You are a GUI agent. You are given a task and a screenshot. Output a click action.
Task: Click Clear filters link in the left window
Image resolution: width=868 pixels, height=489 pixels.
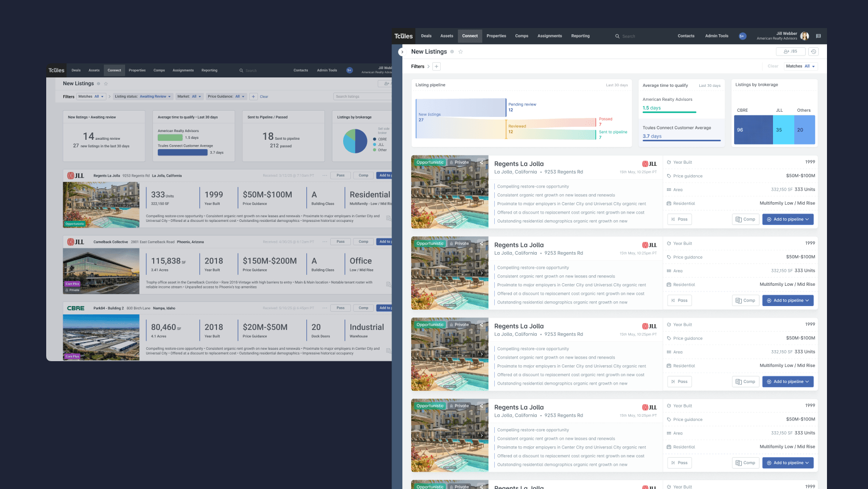[264, 97]
